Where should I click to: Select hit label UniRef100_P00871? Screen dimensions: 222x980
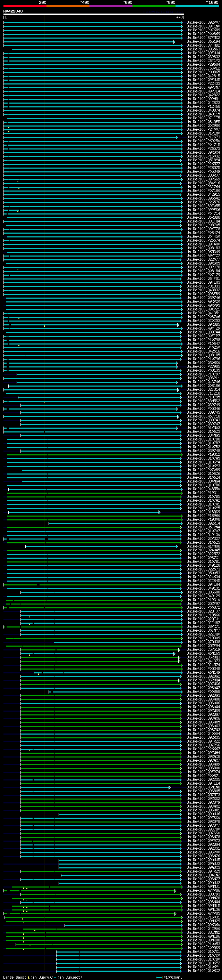click(x=203, y=775)
